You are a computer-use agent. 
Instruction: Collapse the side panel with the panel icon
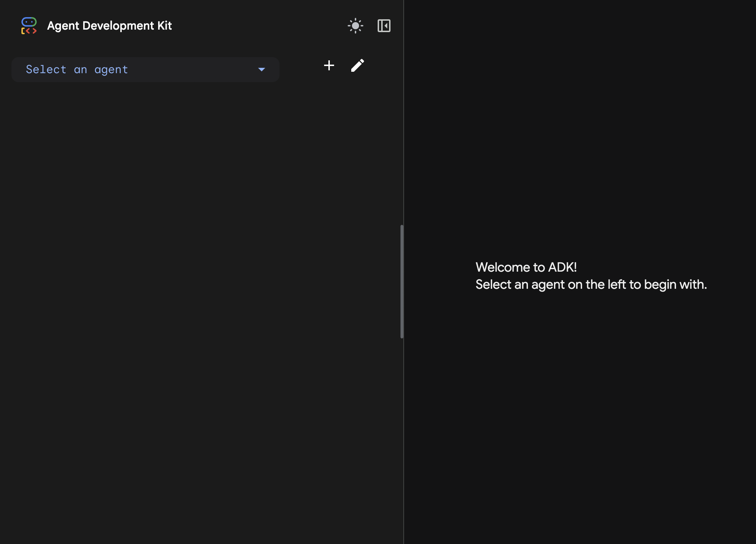click(384, 26)
